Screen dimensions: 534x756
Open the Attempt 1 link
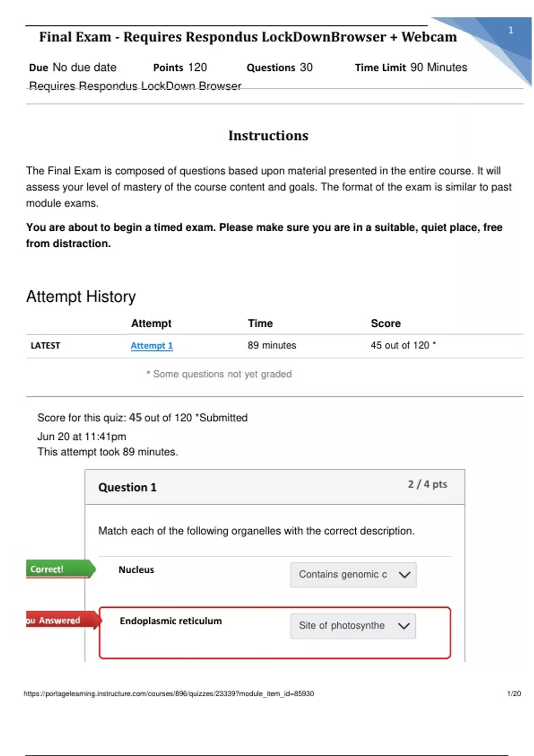(x=151, y=346)
